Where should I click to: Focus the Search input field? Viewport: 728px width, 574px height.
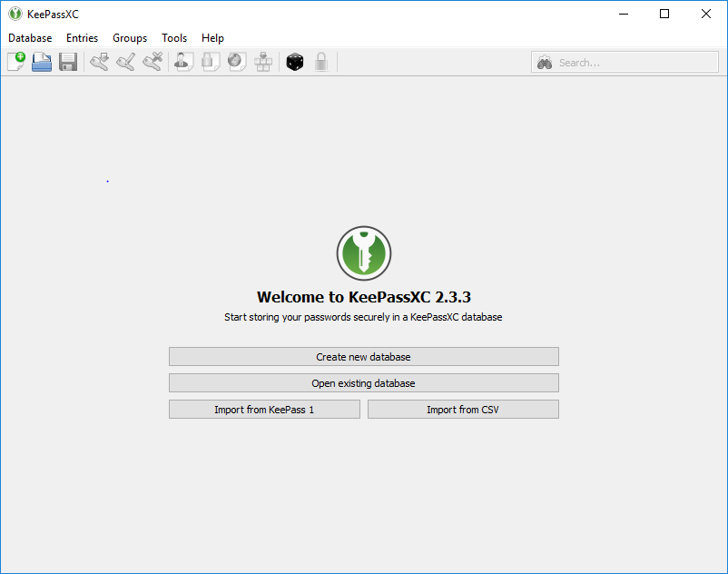[625, 63]
